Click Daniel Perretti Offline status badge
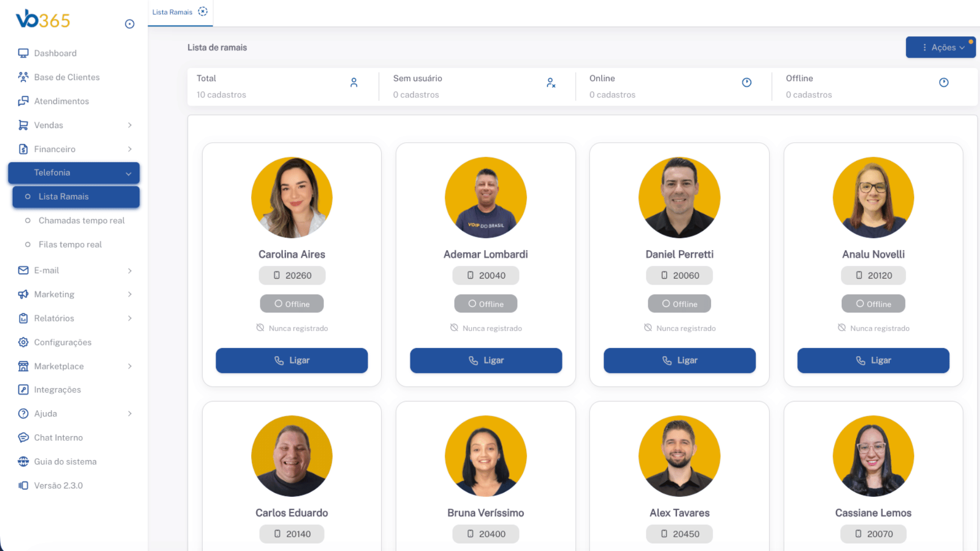Screen dimensions: 980x551 (x=679, y=304)
